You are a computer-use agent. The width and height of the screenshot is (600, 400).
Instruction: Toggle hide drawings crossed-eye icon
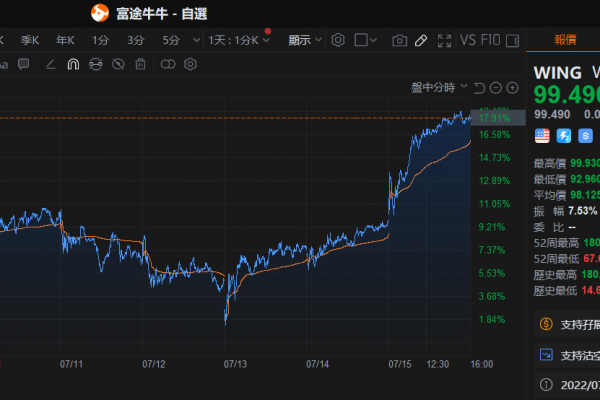click(x=118, y=63)
